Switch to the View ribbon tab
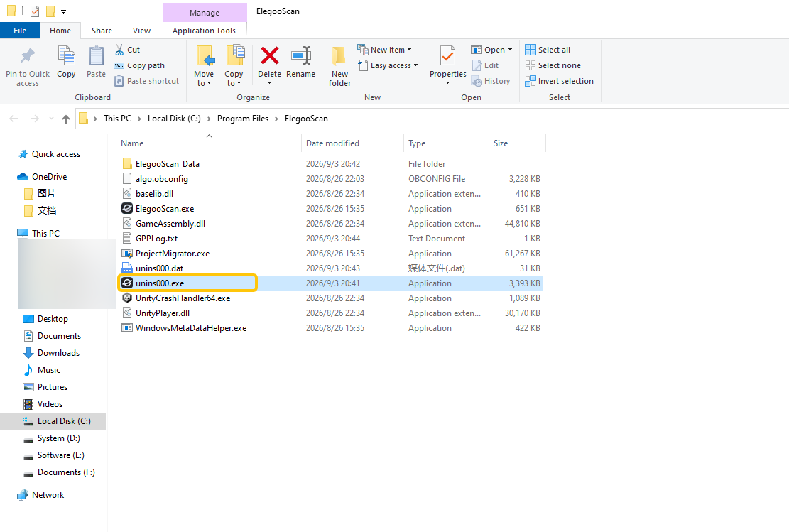 [141, 31]
